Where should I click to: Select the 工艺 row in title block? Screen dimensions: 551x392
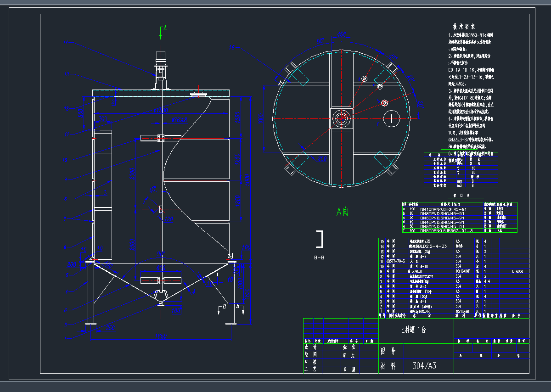click(x=311, y=369)
